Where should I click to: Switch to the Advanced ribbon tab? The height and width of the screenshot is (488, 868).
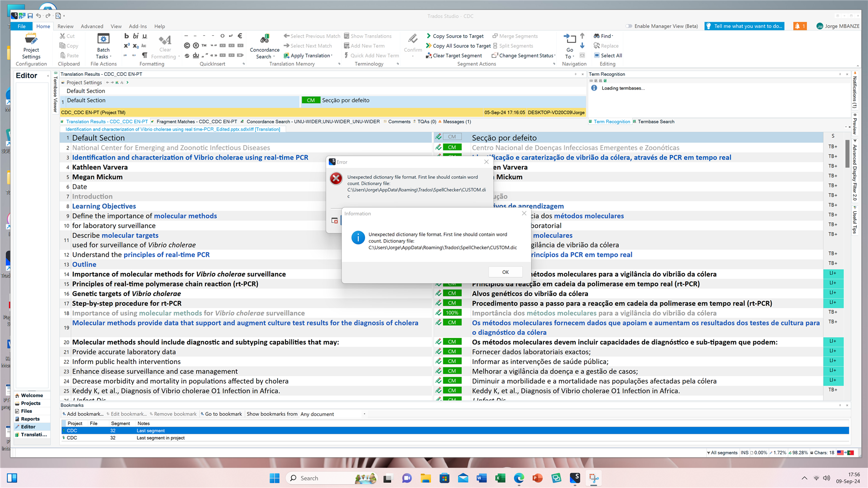point(92,26)
